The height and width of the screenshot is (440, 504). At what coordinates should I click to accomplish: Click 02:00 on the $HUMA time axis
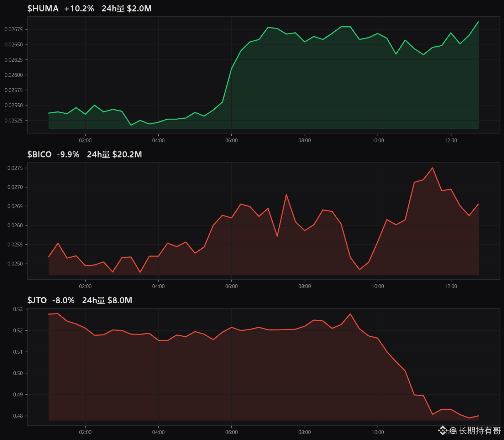click(x=85, y=140)
